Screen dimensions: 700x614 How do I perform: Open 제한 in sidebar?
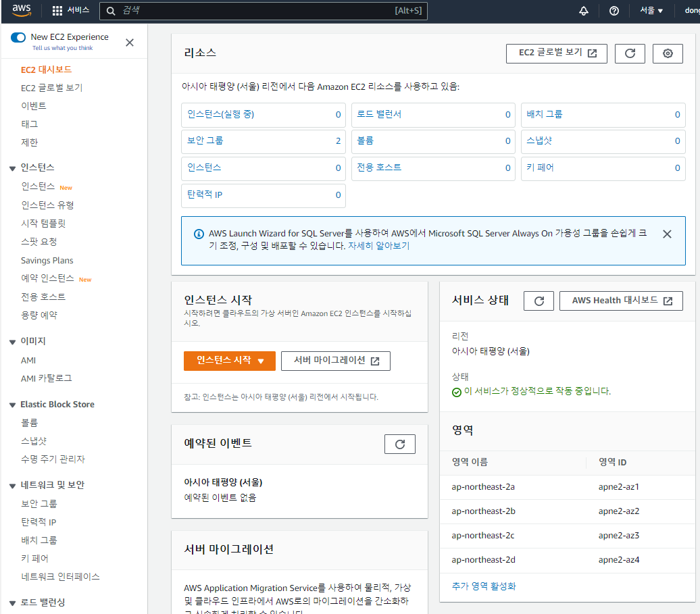pos(30,143)
